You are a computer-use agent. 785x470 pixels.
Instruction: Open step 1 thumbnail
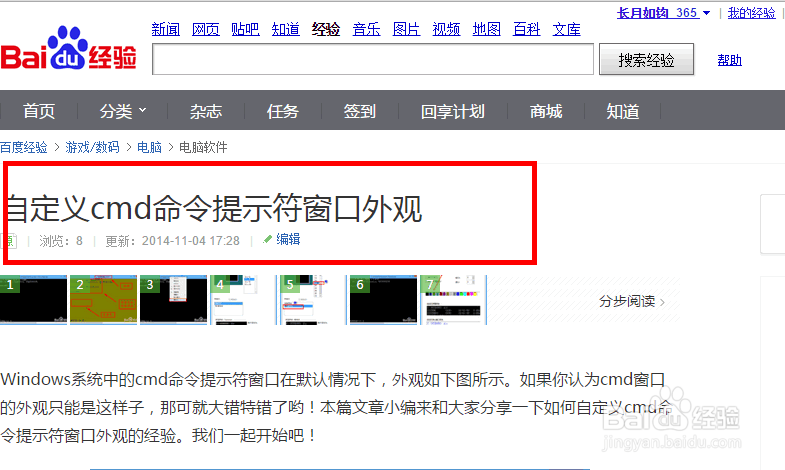(x=33, y=300)
